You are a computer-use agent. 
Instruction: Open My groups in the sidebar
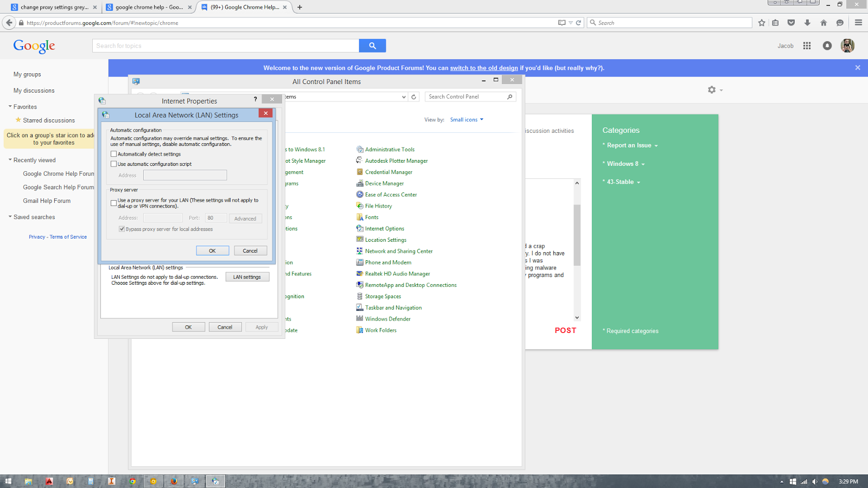(x=27, y=74)
